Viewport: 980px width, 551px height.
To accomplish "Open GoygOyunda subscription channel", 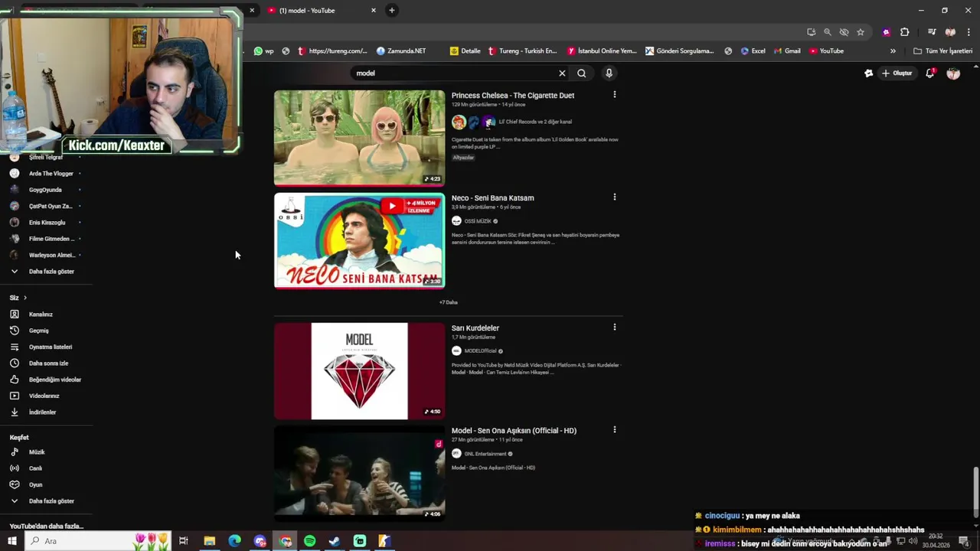I will 46,190.
